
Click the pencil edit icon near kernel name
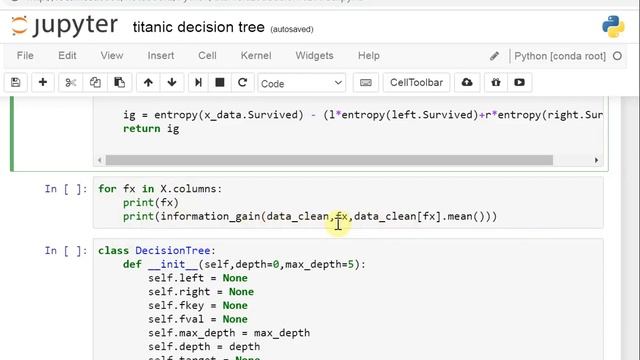(x=494, y=56)
